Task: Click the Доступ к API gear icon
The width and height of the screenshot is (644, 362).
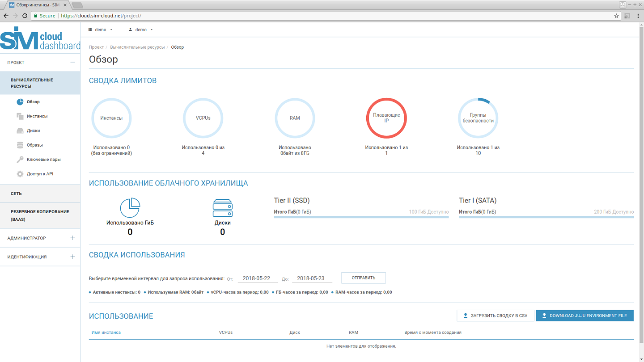Action: pyautogui.click(x=20, y=174)
